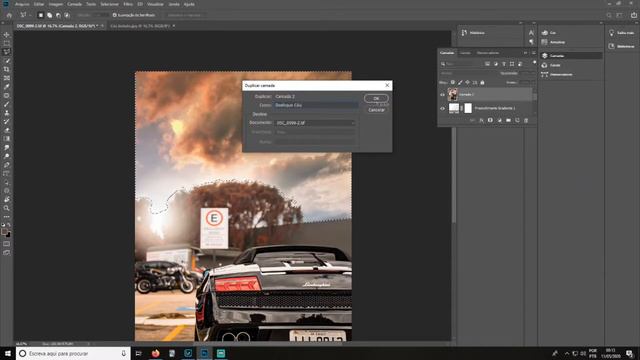The width and height of the screenshot is (640, 360).
Task: Click Add Layer Mask icon
Action: click(x=490, y=120)
